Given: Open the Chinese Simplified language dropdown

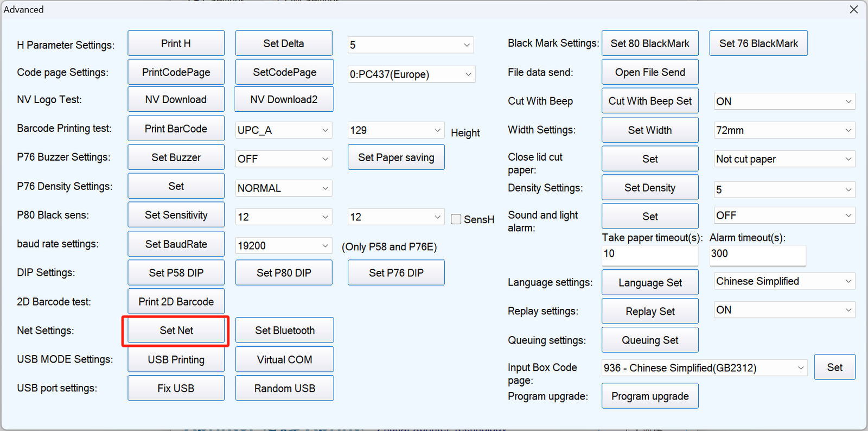Looking at the screenshot, I should click(784, 281).
